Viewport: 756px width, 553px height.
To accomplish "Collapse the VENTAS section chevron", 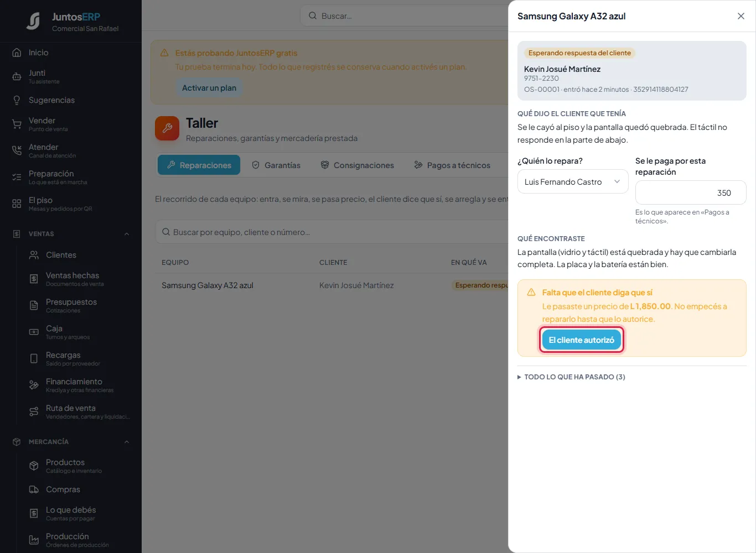I will click(x=127, y=234).
